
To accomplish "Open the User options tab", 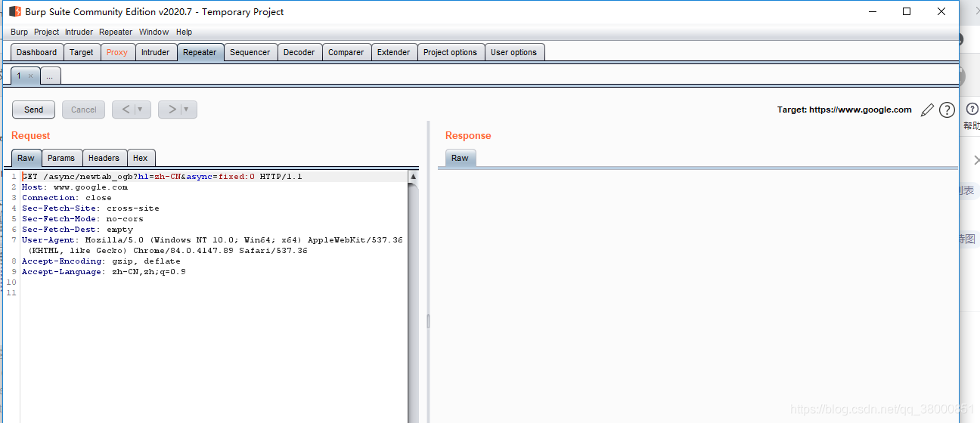I will pos(514,52).
